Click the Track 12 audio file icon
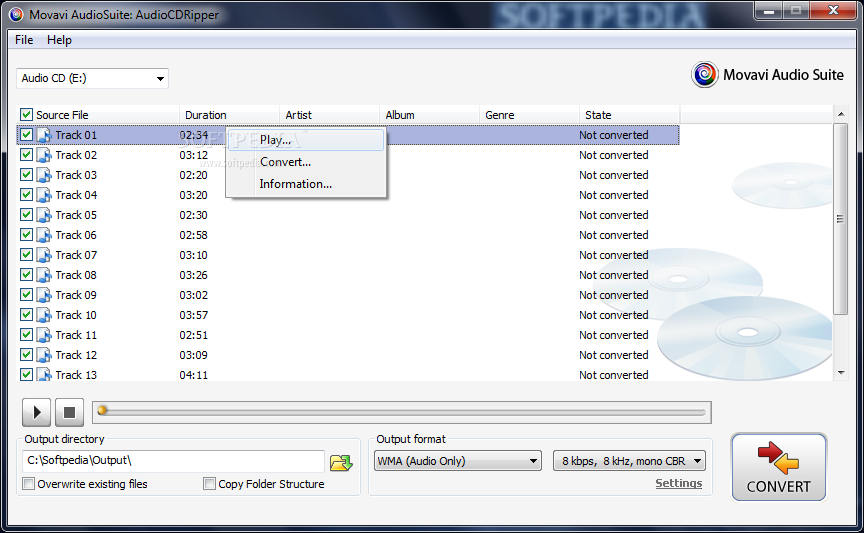Image resolution: width=864 pixels, height=533 pixels. pos(44,355)
